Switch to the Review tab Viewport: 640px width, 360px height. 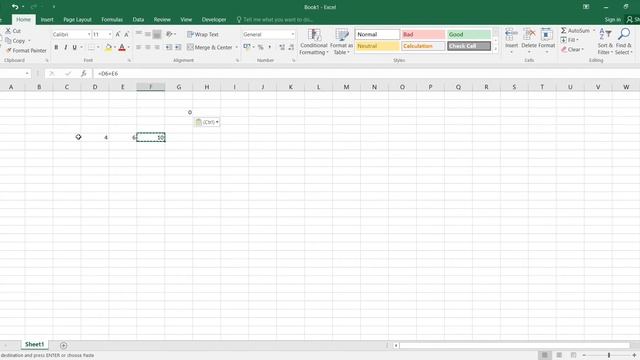coord(162,20)
